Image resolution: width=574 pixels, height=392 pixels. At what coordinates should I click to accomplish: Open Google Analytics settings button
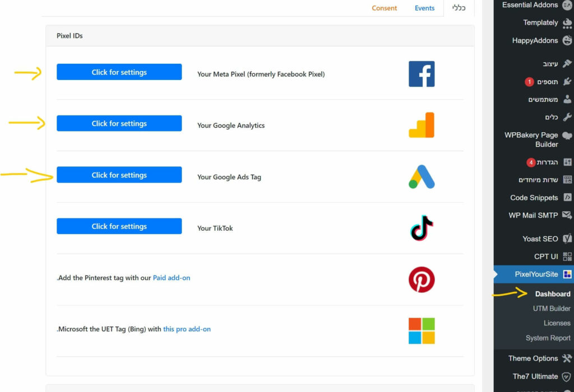[119, 123]
